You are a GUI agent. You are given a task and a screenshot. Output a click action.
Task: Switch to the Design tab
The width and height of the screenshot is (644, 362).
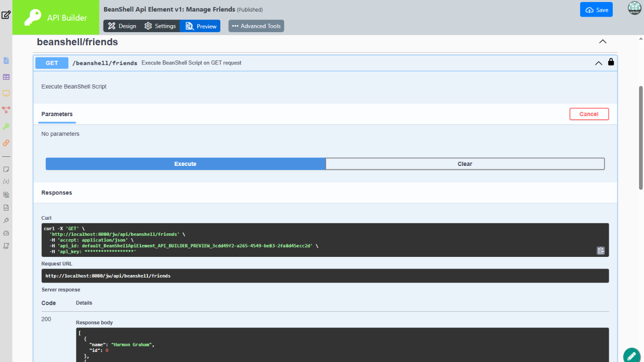(x=122, y=26)
